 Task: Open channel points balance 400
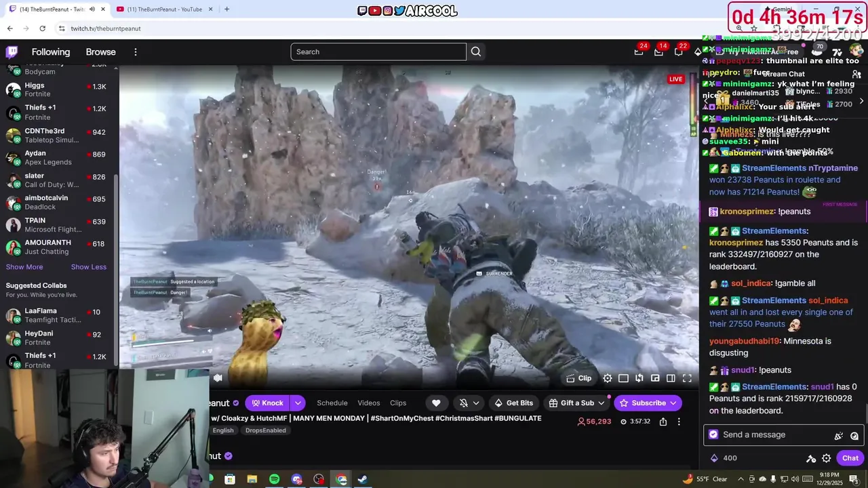pos(723,458)
